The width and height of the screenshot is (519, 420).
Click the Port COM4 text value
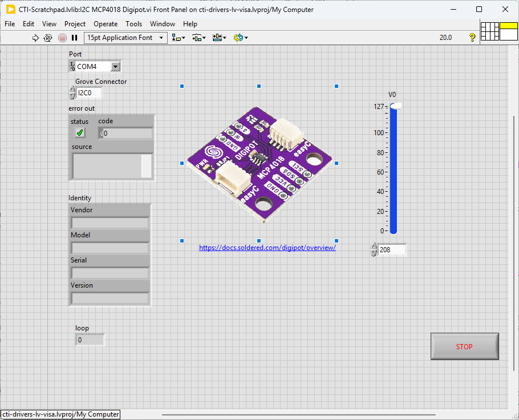click(x=87, y=67)
